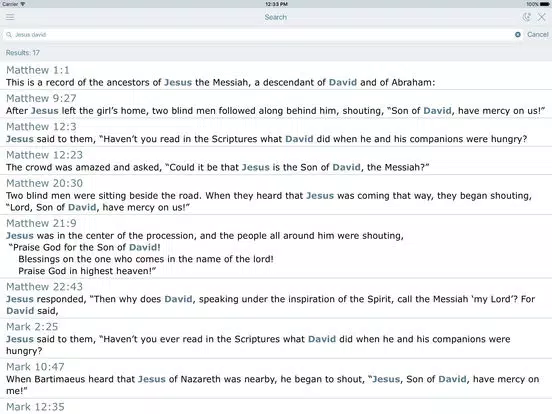Screen dimensions: 552x414
Task: Go to Matthew 12:23 verse
Action: [276, 161]
